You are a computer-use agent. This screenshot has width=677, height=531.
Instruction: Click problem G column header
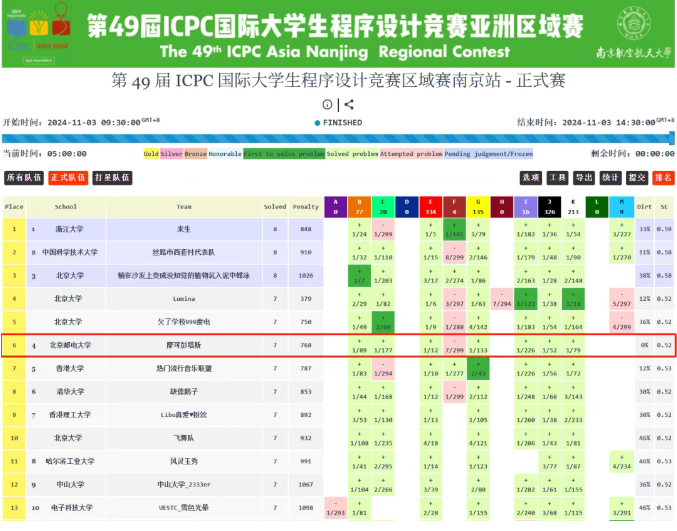click(478, 207)
